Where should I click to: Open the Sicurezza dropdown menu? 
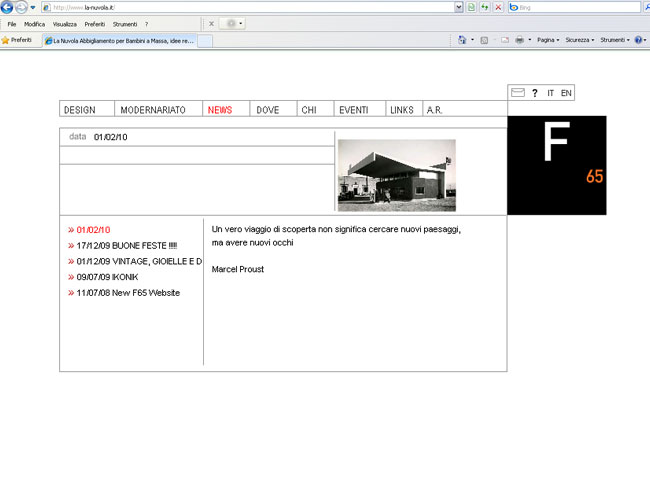point(580,40)
